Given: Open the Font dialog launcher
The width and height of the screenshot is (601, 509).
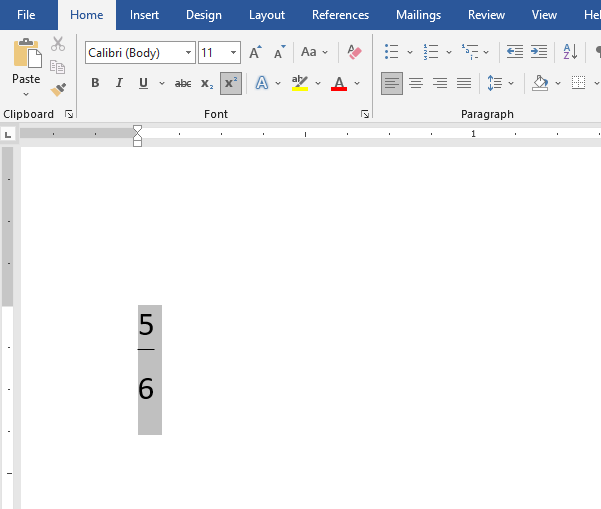Looking at the screenshot, I should coord(365,115).
